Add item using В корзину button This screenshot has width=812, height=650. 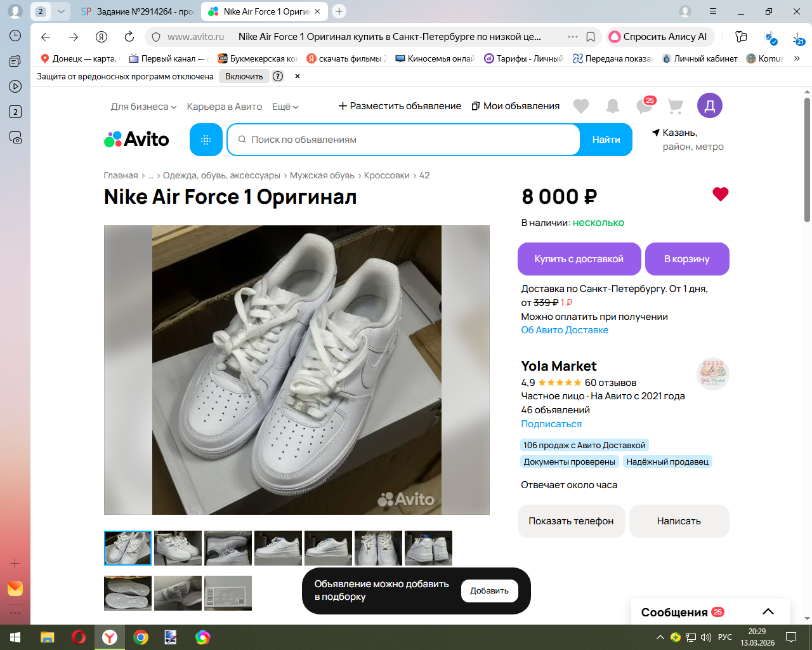tap(687, 259)
